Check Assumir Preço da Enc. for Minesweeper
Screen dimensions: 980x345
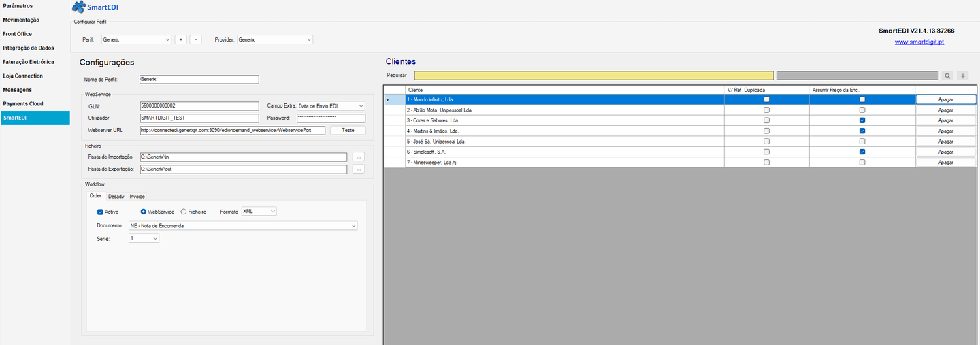(862, 163)
